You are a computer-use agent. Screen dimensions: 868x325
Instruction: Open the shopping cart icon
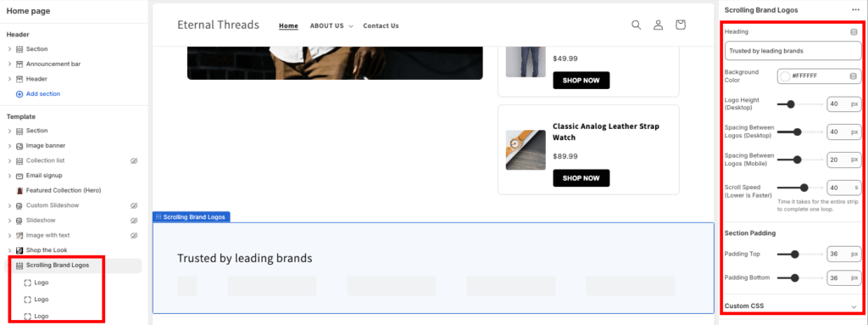coord(681,25)
